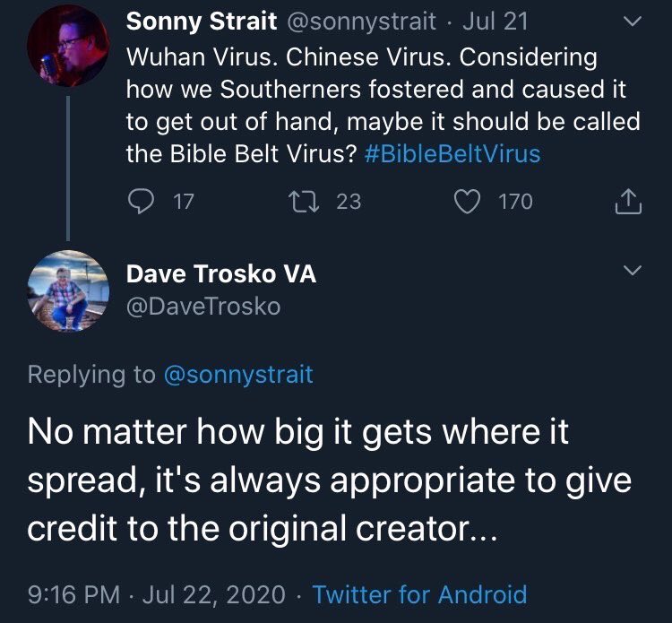Share Sonny Strait's tweet via share icon
This screenshot has width=672, height=623.
pyautogui.click(x=628, y=201)
